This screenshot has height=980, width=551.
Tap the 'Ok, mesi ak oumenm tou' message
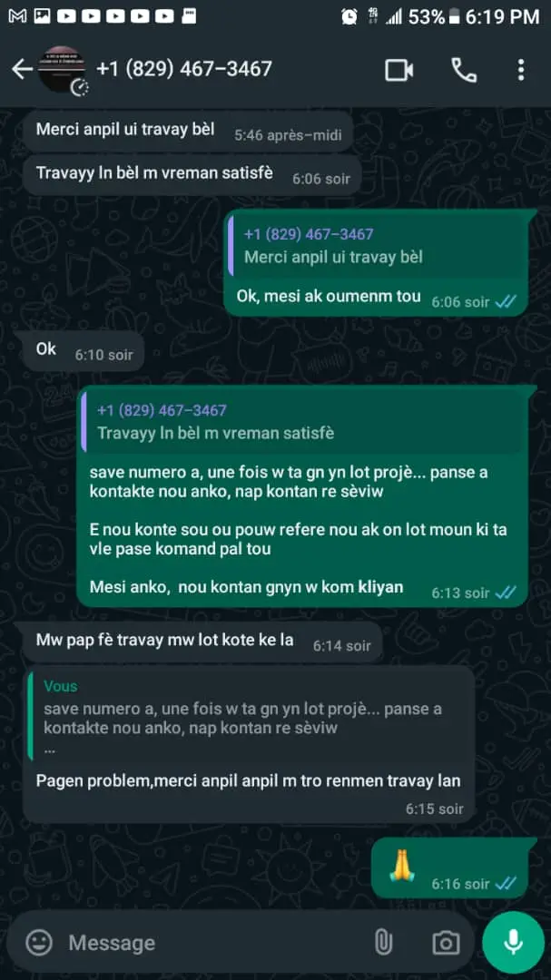pyautogui.click(x=377, y=296)
